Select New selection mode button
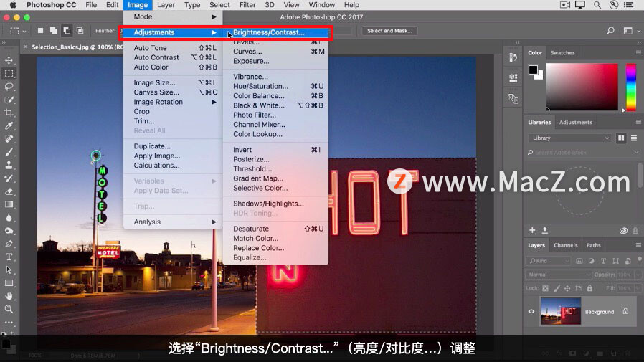This screenshot has height=362, width=644. tap(40, 31)
